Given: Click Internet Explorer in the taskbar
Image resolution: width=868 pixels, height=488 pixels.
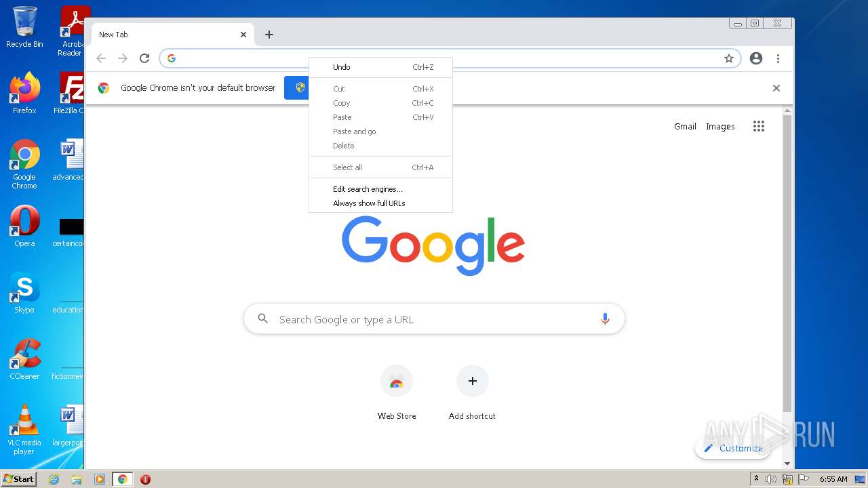Looking at the screenshot, I should coord(54,479).
